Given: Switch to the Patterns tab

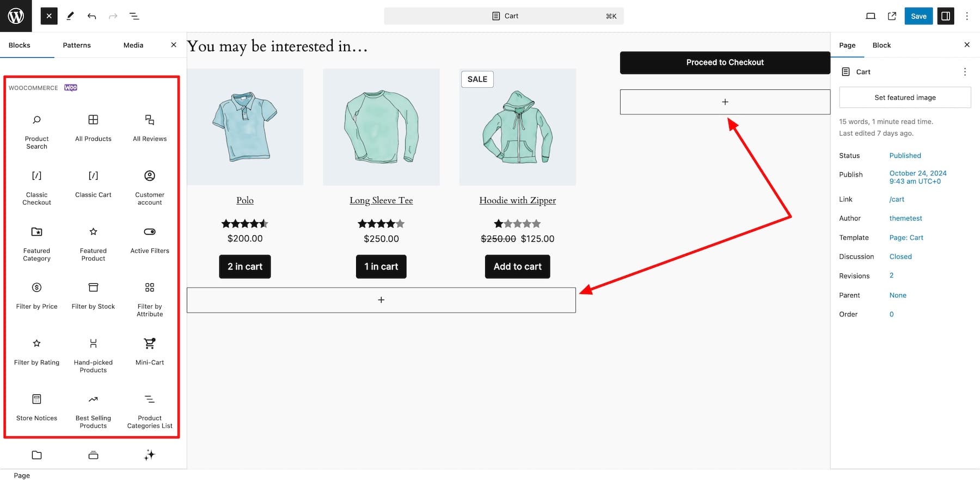Looking at the screenshot, I should tap(76, 45).
